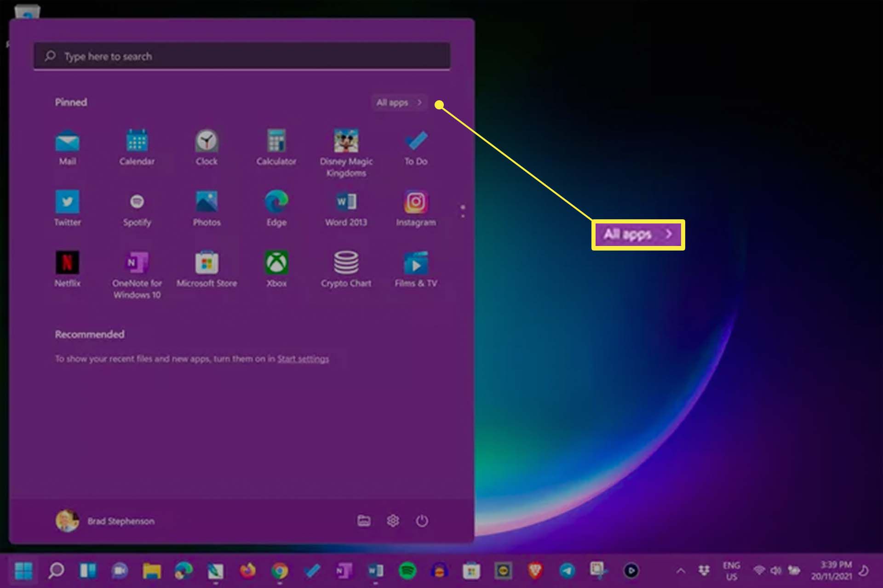The image size is (883, 588).
Task: Open Word 2013 from pinned apps
Action: 346,209
